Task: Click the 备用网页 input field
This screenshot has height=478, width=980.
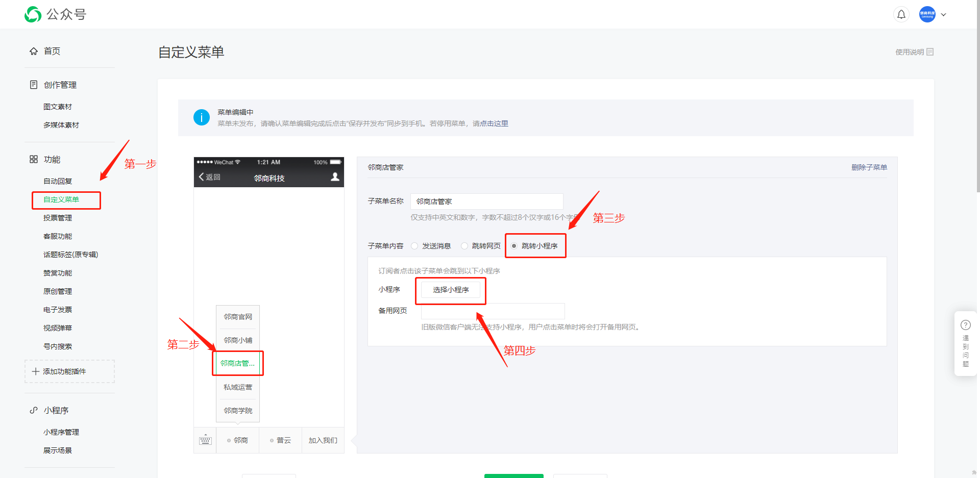Action: pyautogui.click(x=493, y=311)
